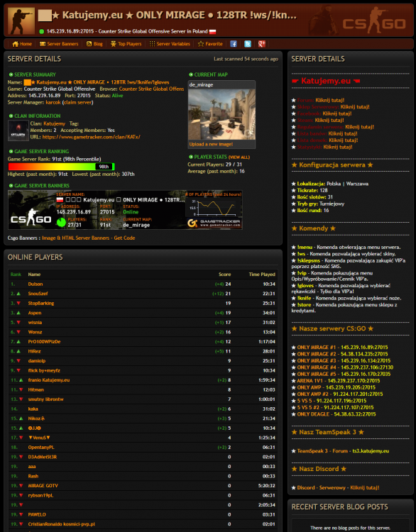The image size is (416, 532).
Task: Open Image & HTML Server Banners link
Action: [88, 238]
